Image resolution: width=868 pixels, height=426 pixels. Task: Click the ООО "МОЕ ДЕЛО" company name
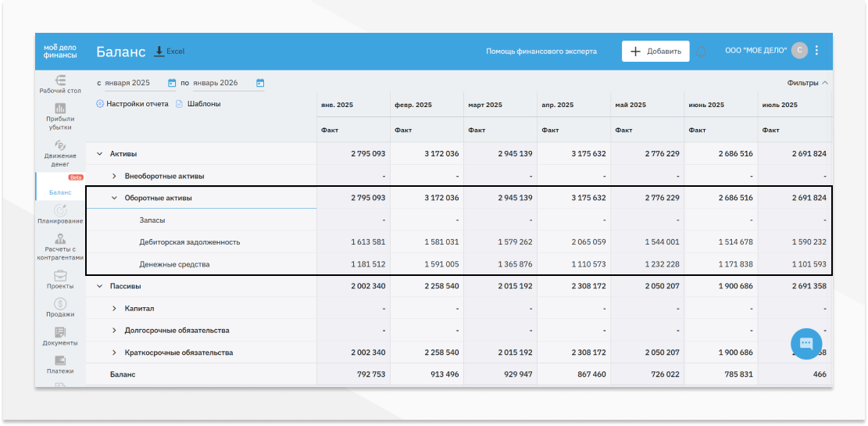[x=755, y=50]
